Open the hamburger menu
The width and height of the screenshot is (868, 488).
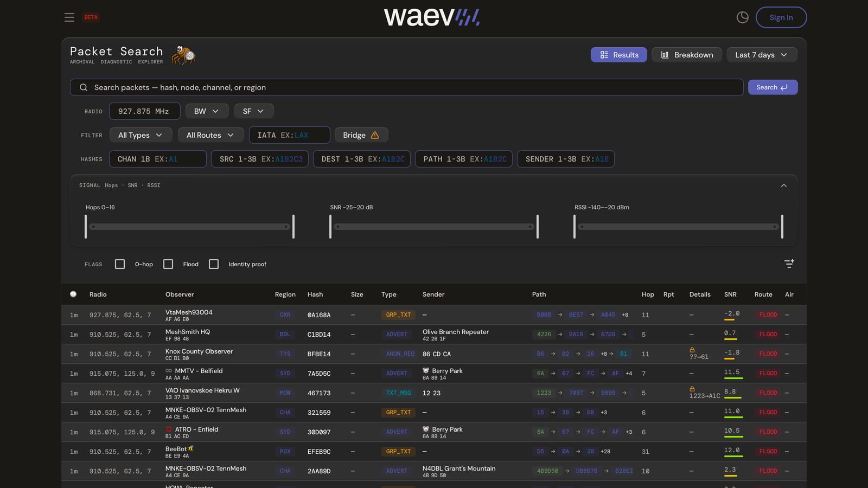(69, 17)
